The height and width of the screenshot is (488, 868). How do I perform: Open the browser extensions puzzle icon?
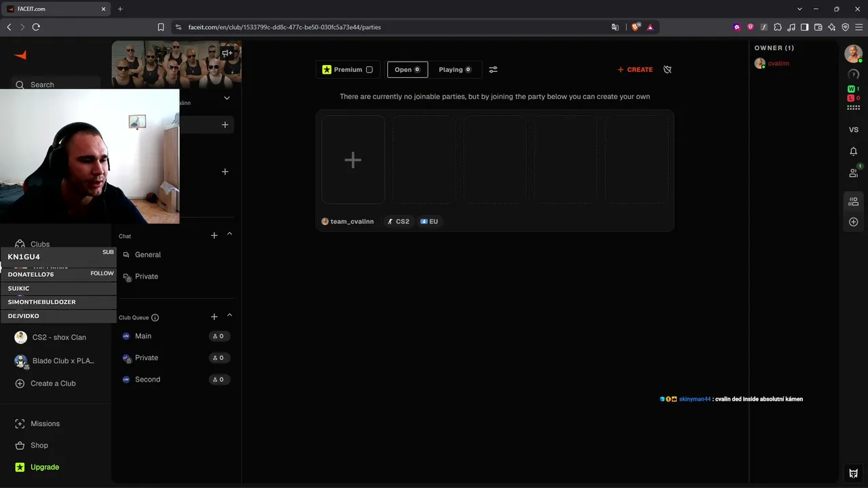(777, 27)
